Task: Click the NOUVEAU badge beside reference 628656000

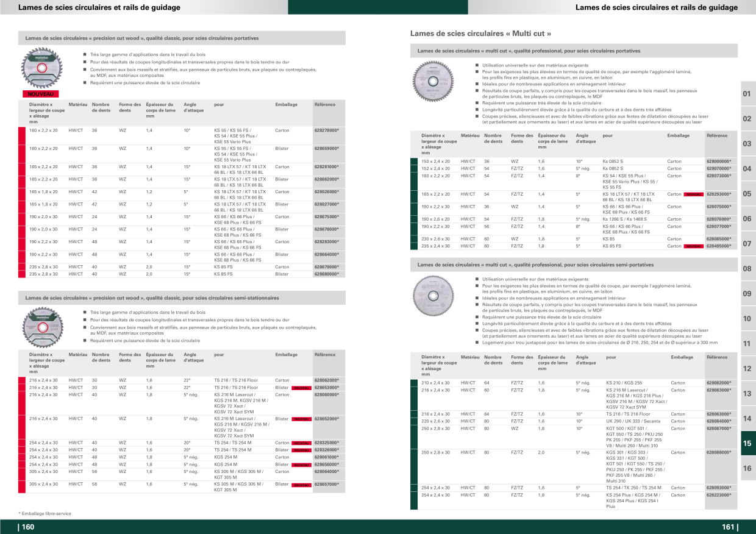Action: tap(302, 465)
